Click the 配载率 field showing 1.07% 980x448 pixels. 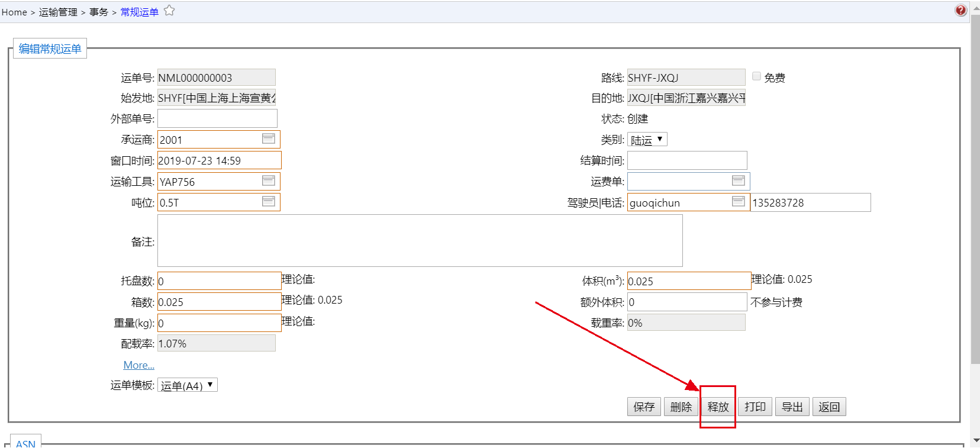217,343
